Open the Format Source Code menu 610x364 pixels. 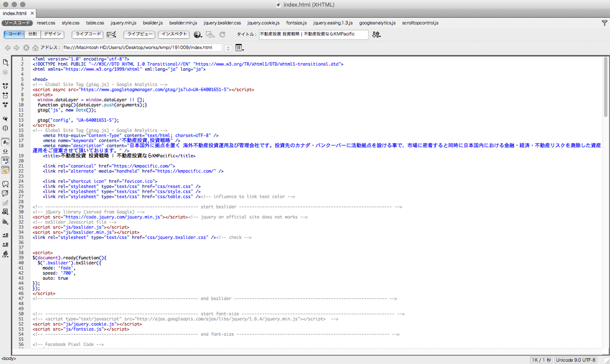[x=5, y=254]
